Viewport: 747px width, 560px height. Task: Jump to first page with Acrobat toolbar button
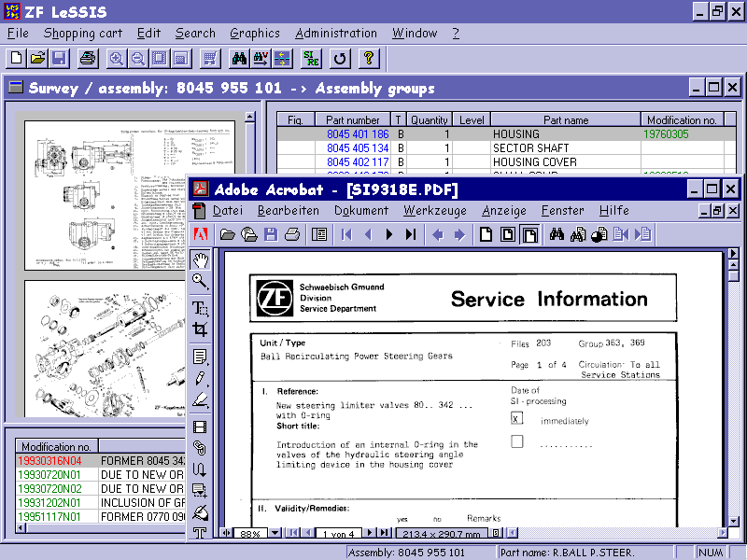[346, 234]
